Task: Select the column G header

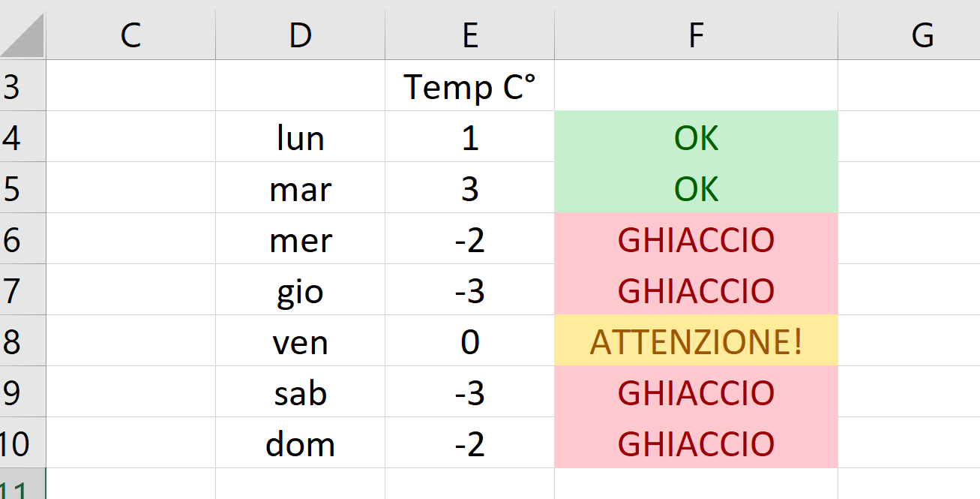Action: 922,35
